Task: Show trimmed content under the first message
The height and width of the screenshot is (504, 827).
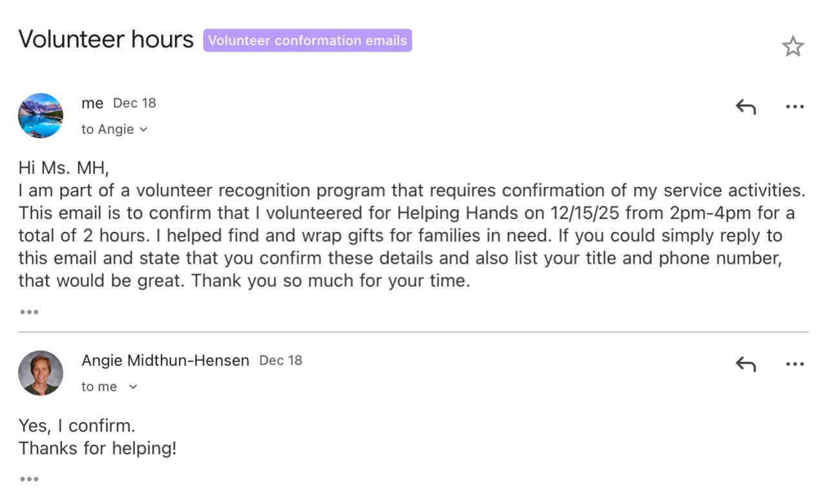Action: (x=29, y=312)
